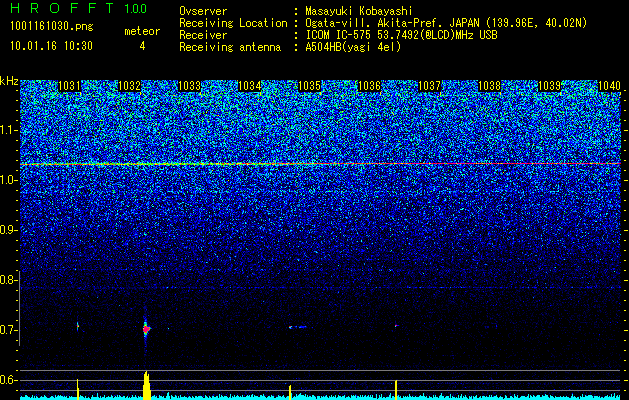This screenshot has height=400, width=629.
Task: Click time marker 1034
Action: pyautogui.click(x=250, y=86)
